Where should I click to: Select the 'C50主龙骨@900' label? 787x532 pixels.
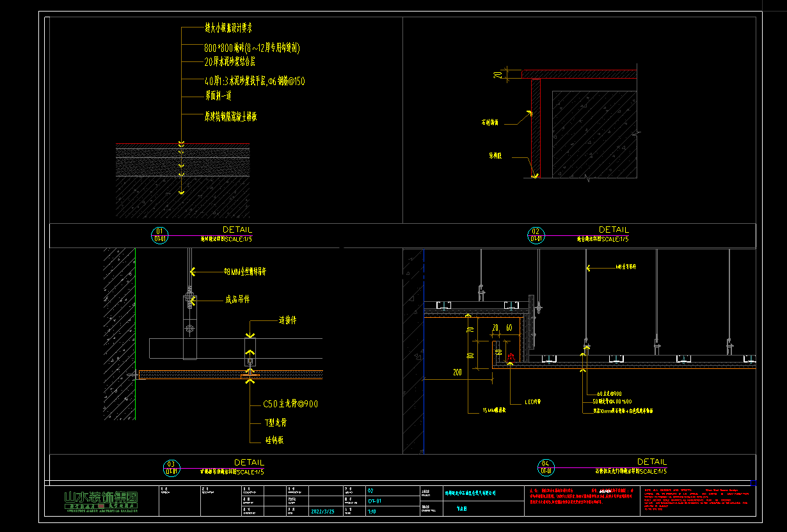(x=290, y=404)
